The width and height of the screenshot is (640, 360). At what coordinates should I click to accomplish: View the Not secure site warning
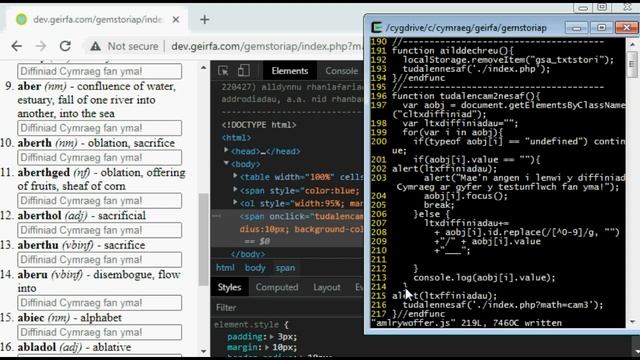click(x=124, y=46)
